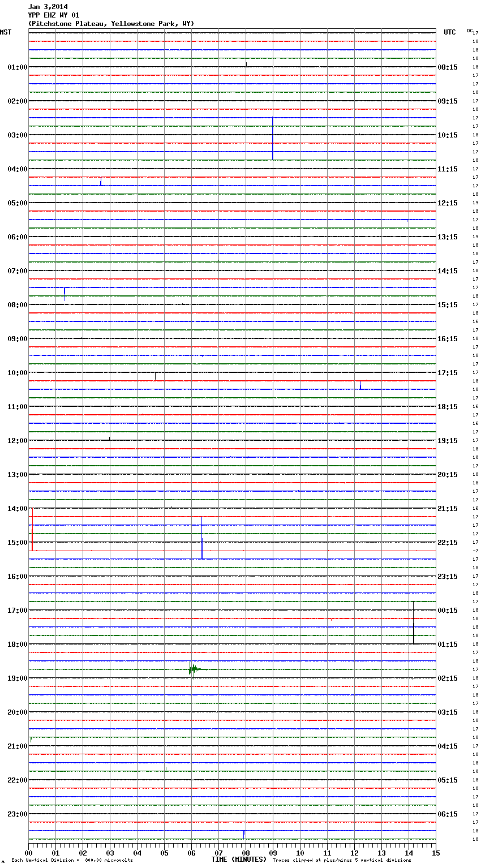Click the station code "YPP EHZ WY 01"
Viewport: 481px width, 868px height.
pos(54,15)
